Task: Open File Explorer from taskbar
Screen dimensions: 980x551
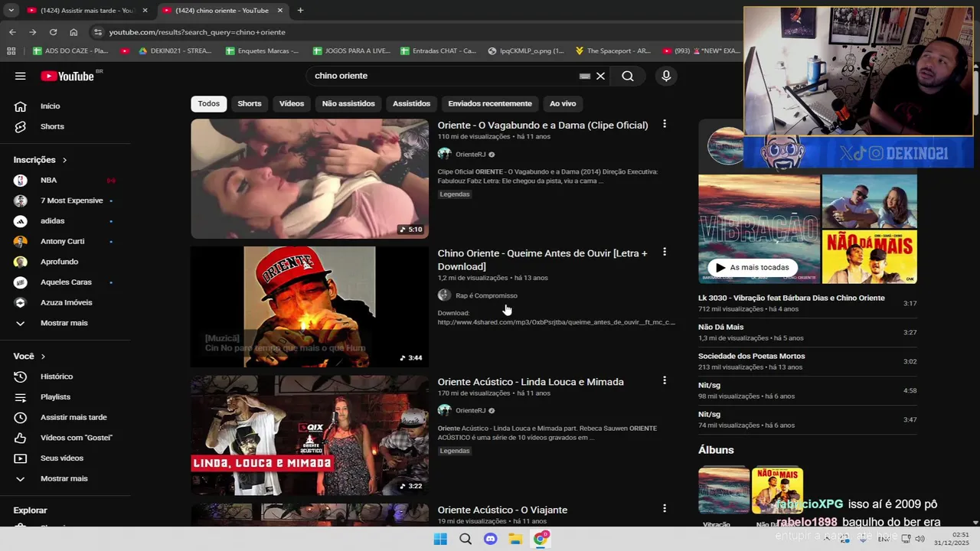Action: pyautogui.click(x=516, y=539)
